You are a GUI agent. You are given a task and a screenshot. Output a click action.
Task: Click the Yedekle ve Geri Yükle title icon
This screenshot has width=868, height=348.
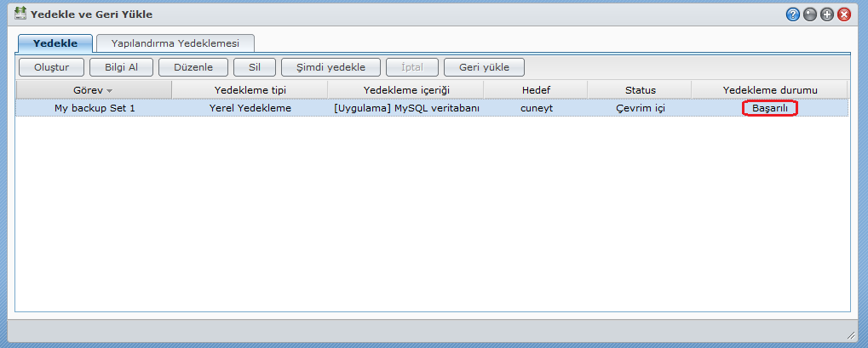[20, 14]
